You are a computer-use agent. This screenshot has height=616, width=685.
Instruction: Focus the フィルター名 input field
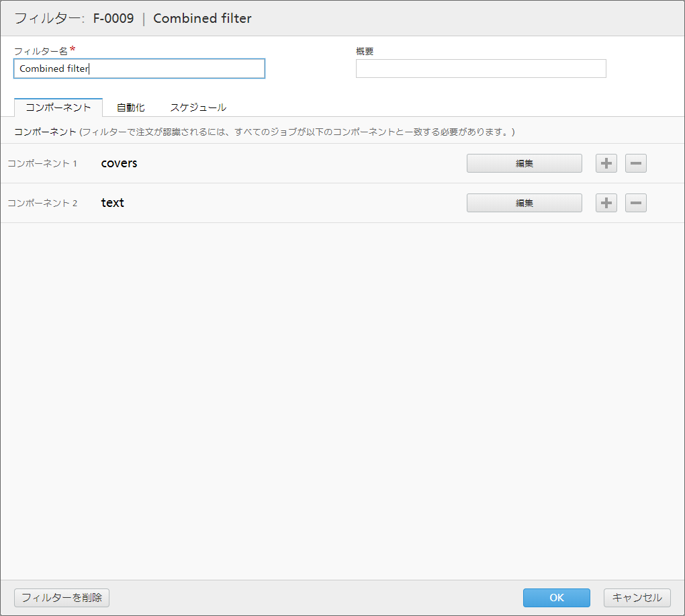pyautogui.click(x=139, y=69)
